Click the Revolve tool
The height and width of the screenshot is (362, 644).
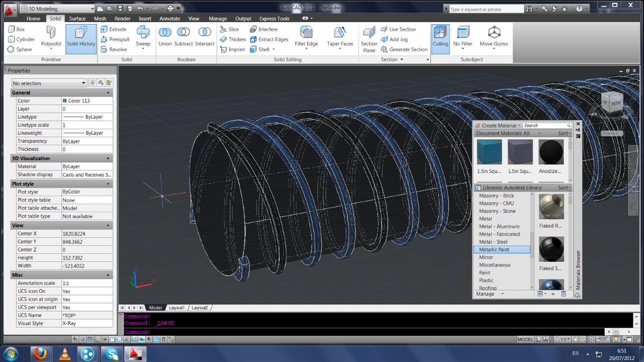click(x=114, y=49)
